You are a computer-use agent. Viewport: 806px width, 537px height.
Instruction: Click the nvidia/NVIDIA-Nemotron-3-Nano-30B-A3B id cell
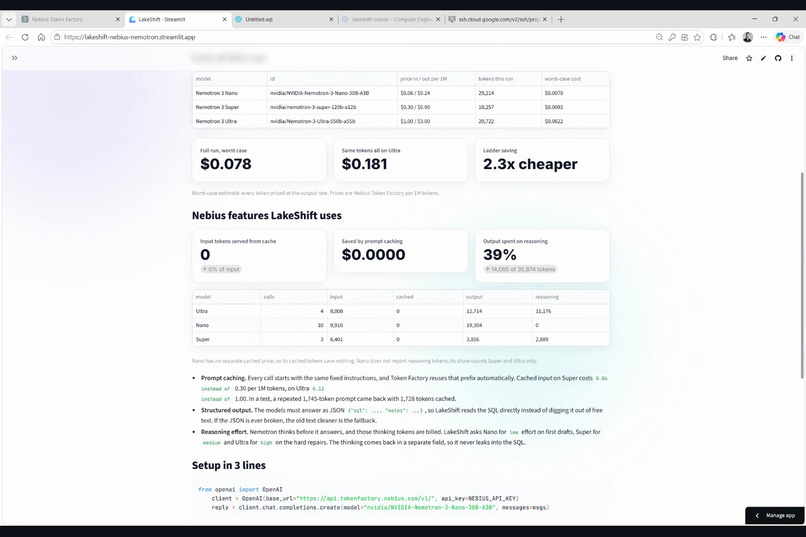pyautogui.click(x=332, y=93)
